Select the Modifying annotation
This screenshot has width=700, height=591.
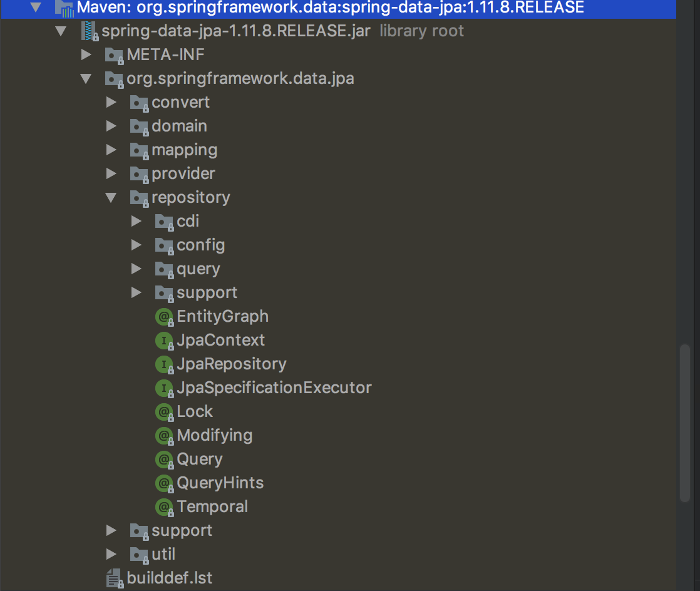tap(214, 436)
